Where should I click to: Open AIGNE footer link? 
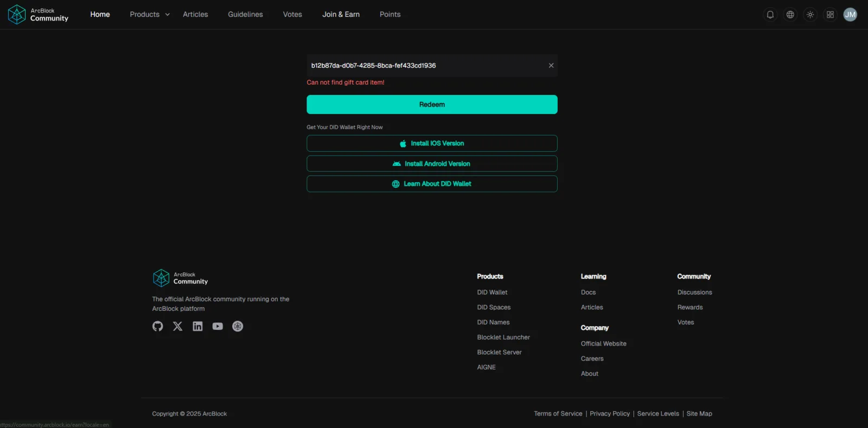point(486,367)
